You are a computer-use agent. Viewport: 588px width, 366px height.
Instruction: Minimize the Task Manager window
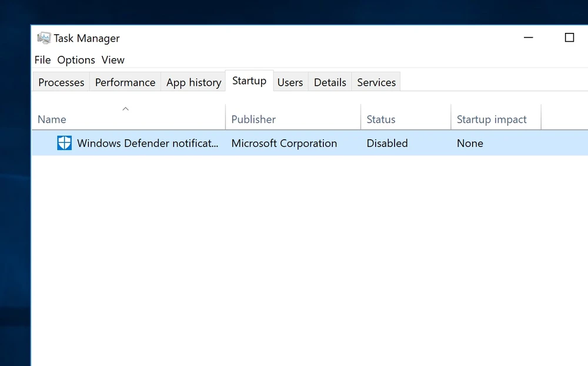pyautogui.click(x=528, y=38)
